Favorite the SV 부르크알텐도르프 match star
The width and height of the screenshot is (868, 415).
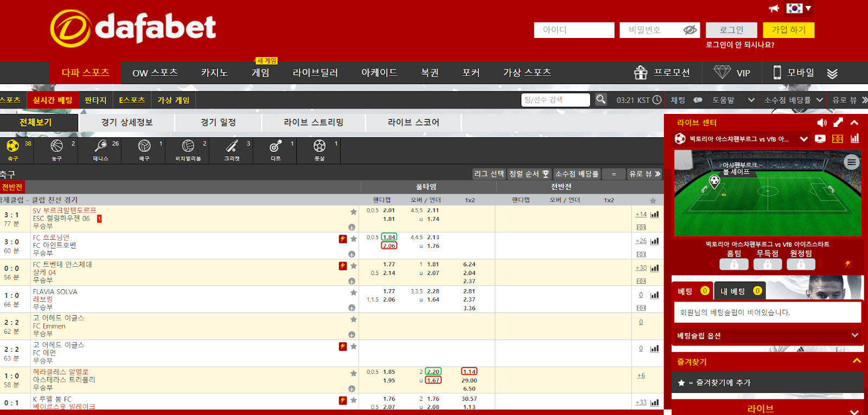coord(354,212)
